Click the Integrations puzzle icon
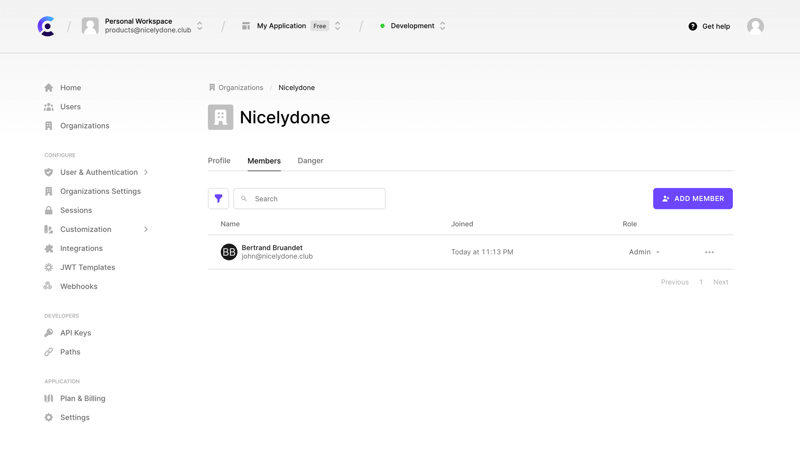 point(48,248)
